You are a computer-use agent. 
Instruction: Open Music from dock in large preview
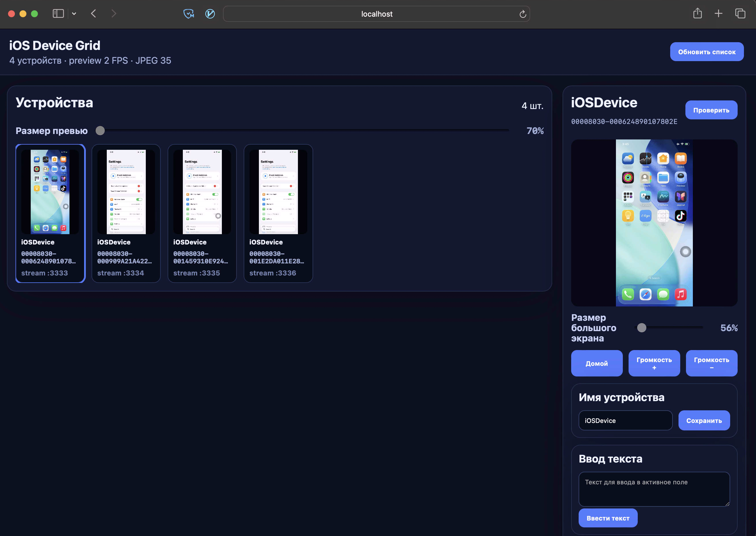coord(681,294)
